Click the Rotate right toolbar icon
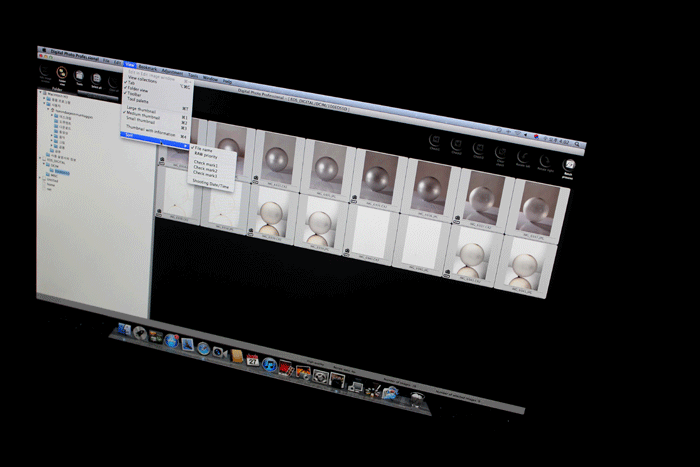The height and width of the screenshot is (467, 700). click(545, 159)
